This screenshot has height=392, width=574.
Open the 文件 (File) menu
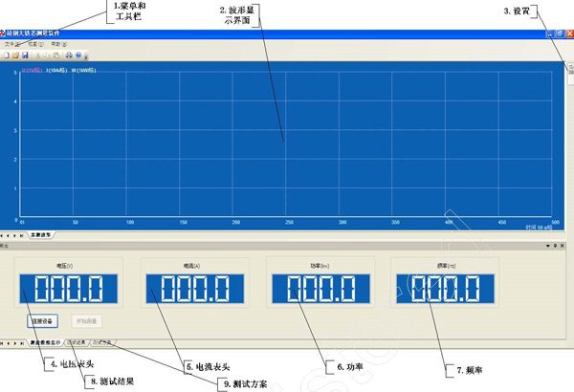click(x=11, y=45)
